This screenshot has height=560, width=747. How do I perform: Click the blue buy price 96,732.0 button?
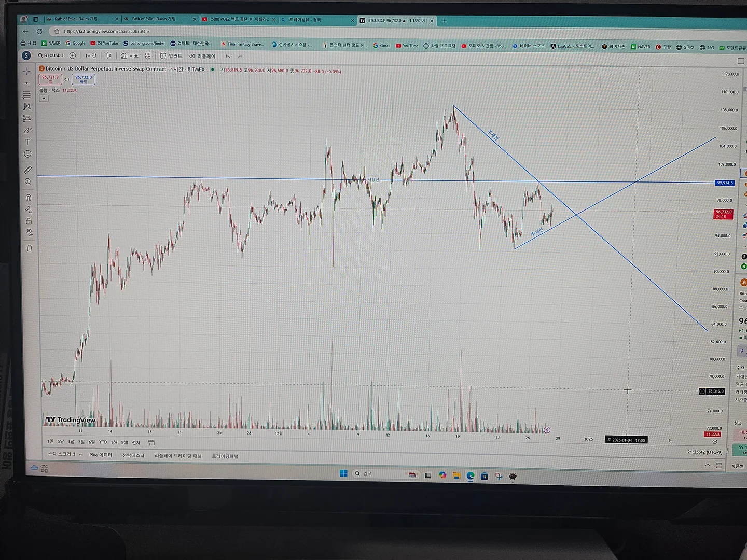click(84, 79)
